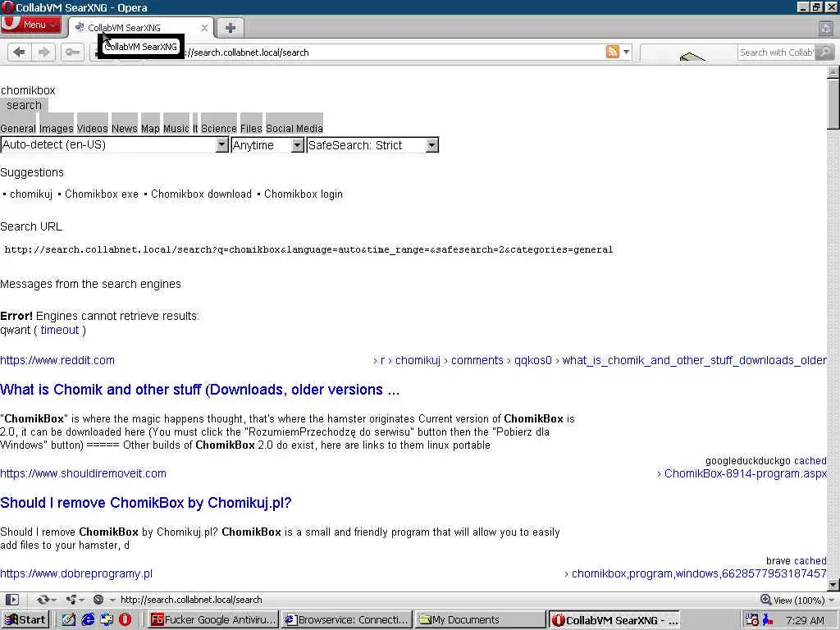Screen dimensions: 840x630
Task: Open the address bar dropdown arrow
Action: (626, 52)
